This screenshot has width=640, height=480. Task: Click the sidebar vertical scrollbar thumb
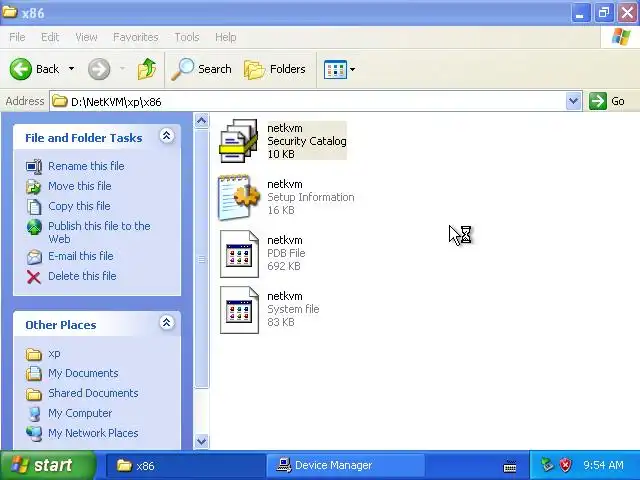(202, 259)
